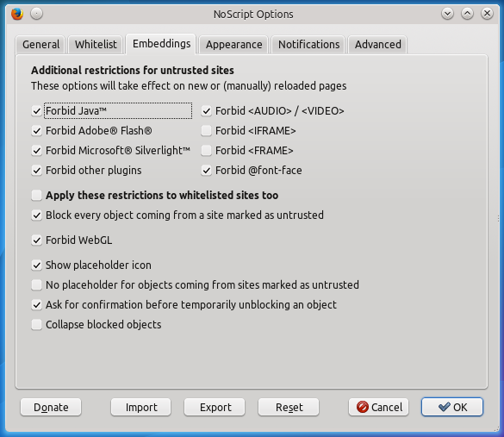Confirm settings with the OK button
Viewport: 504px width, 437px height.
[x=452, y=407]
